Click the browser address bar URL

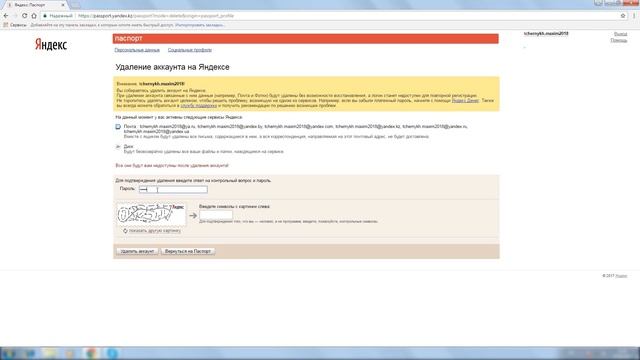point(156,16)
